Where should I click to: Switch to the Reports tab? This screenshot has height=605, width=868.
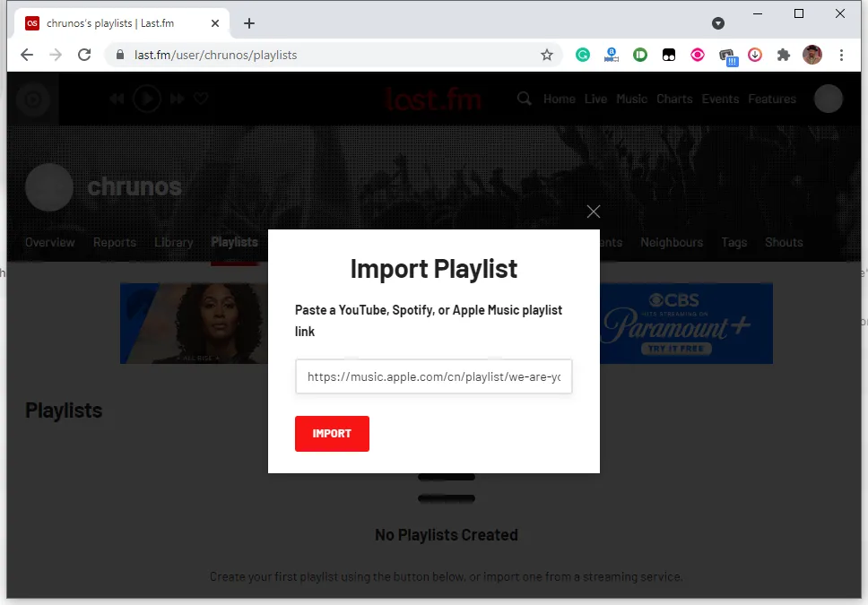[x=115, y=242]
